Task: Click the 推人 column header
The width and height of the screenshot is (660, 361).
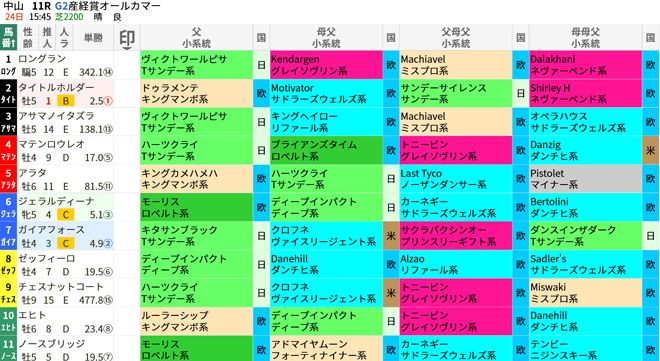Action: pos(48,38)
